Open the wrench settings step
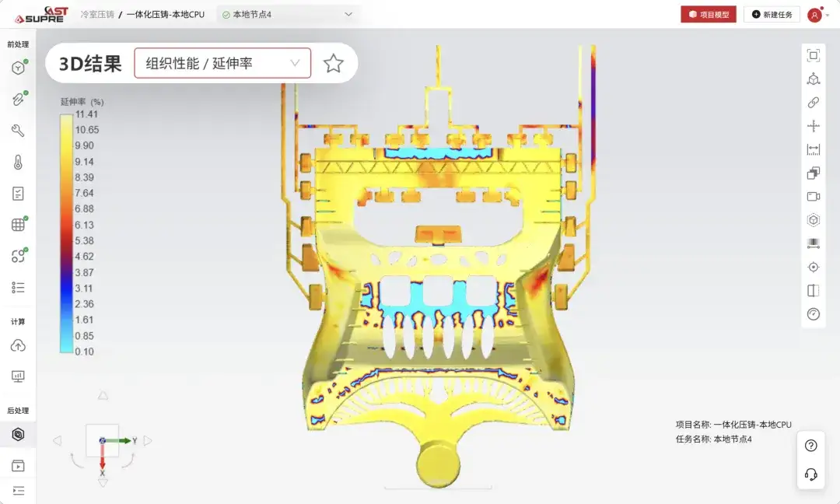840x504 pixels. point(18,131)
